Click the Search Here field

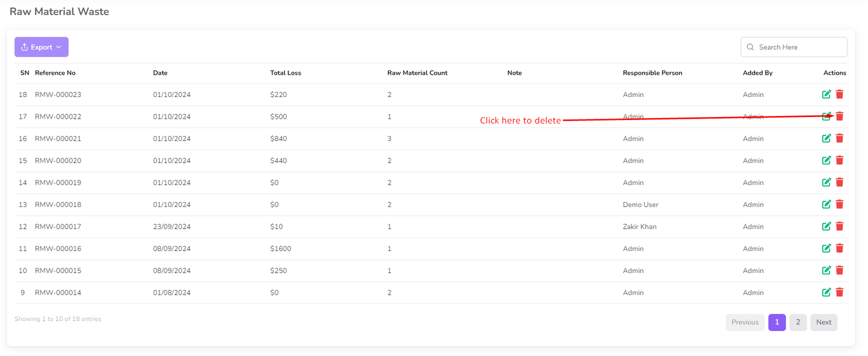click(x=799, y=47)
